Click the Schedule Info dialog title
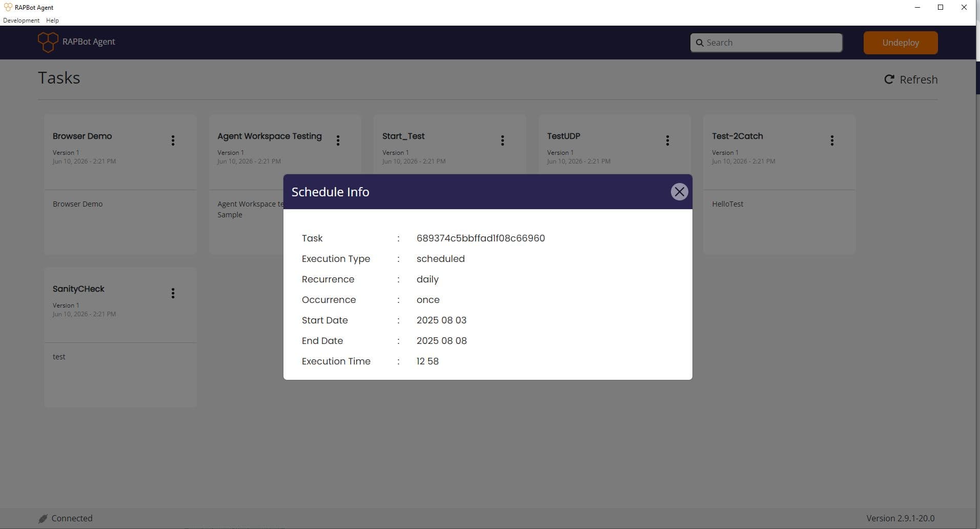Viewport: 980px width, 529px height. coord(330,192)
